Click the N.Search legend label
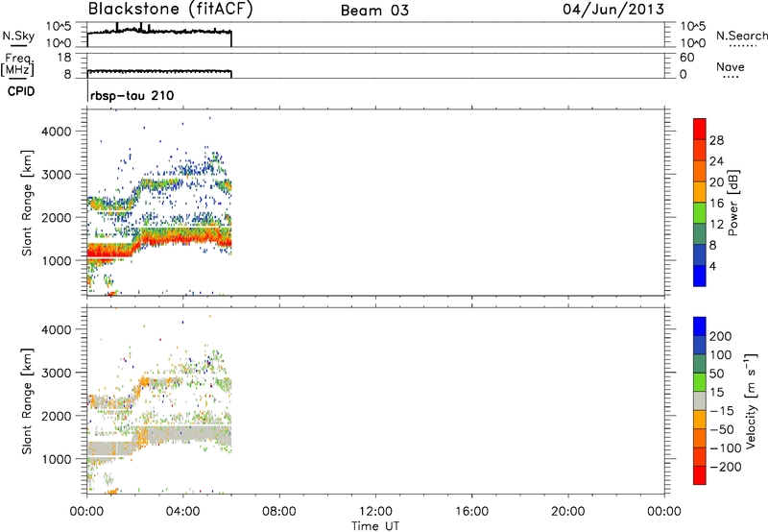The image size is (768, 532). click(742, 36)
